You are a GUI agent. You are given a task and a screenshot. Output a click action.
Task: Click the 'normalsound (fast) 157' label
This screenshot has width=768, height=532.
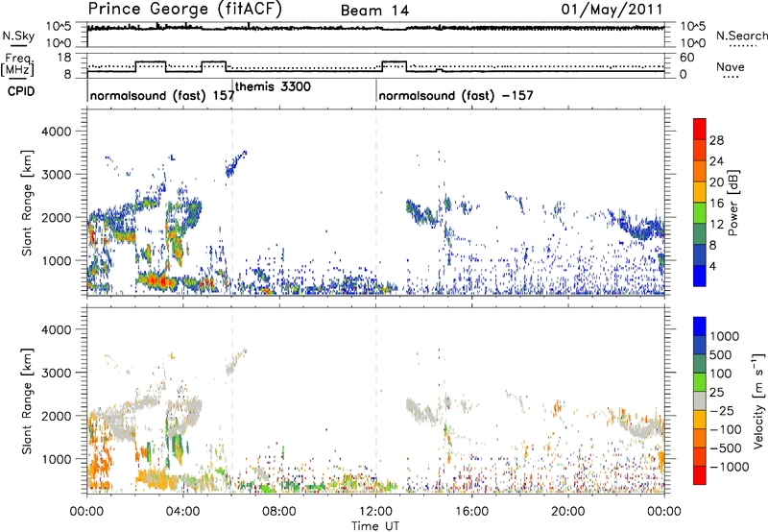(162, 95)
